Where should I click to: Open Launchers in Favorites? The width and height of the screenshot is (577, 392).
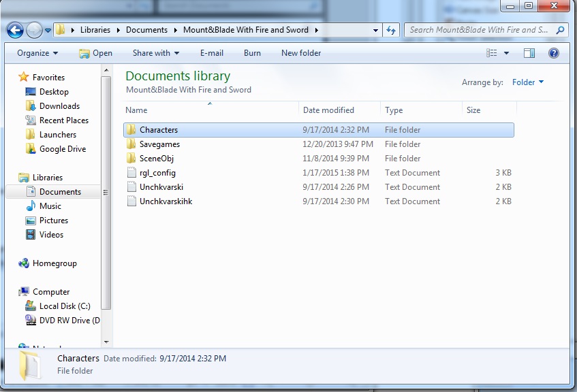(x=57, y=135)
